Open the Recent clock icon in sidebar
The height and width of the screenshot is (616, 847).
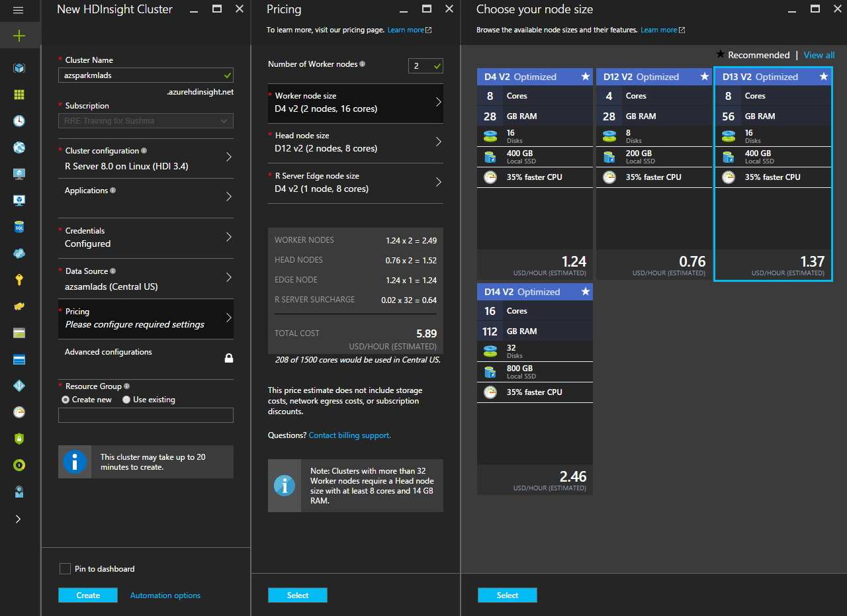click(x=19, y=121)
